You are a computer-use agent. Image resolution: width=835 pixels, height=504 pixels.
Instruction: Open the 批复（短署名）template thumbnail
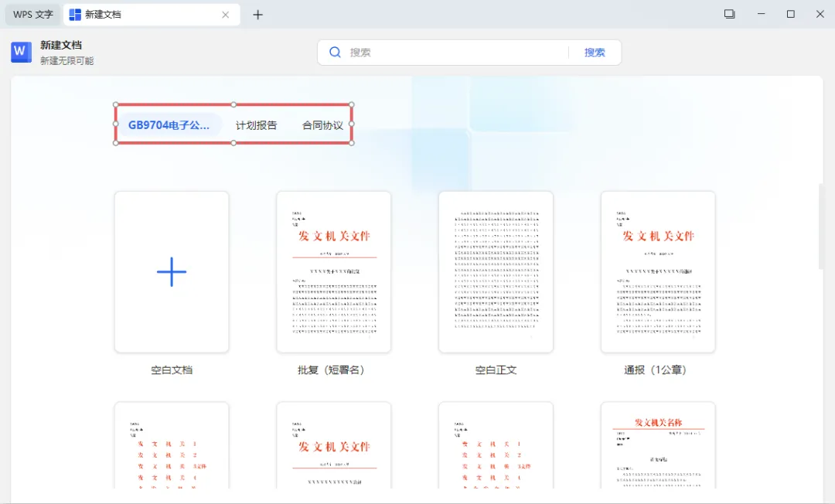334,272
